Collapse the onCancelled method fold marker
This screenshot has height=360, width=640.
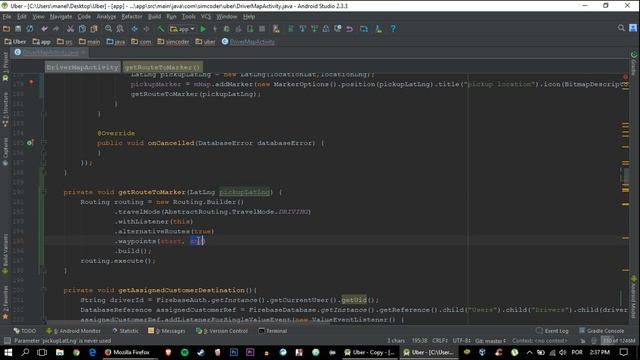point(44,143)
